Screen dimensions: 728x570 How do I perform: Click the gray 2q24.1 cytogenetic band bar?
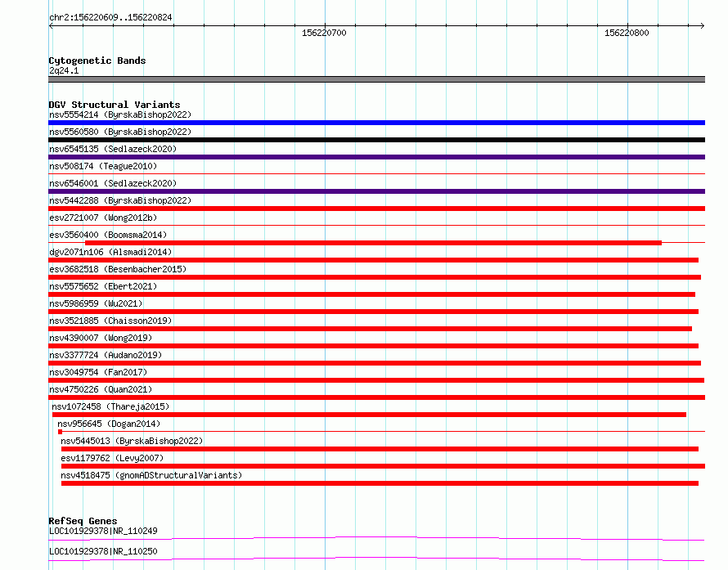(x=376, y=79)
